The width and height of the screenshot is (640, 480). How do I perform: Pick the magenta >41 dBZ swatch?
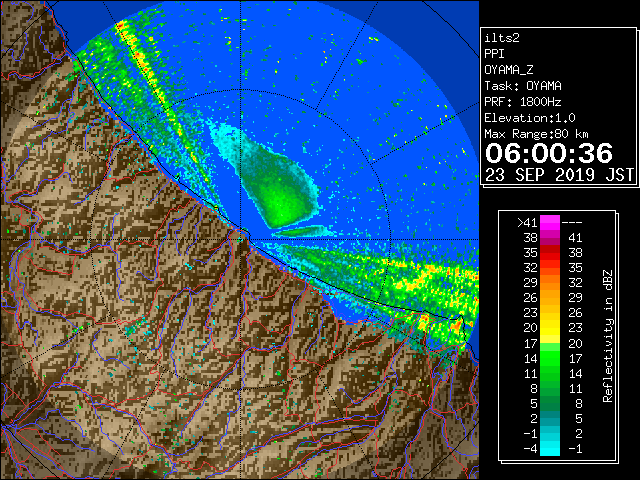(550, 222)
